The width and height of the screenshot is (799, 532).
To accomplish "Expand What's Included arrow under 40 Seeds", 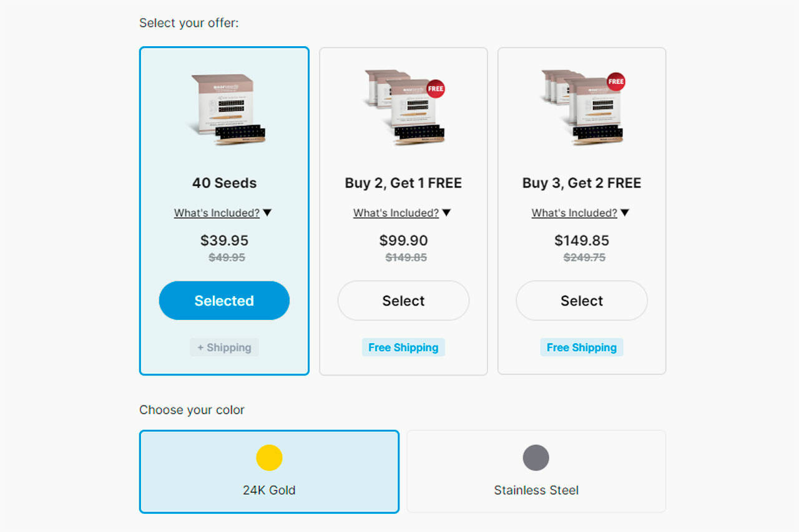I will 267,213.
